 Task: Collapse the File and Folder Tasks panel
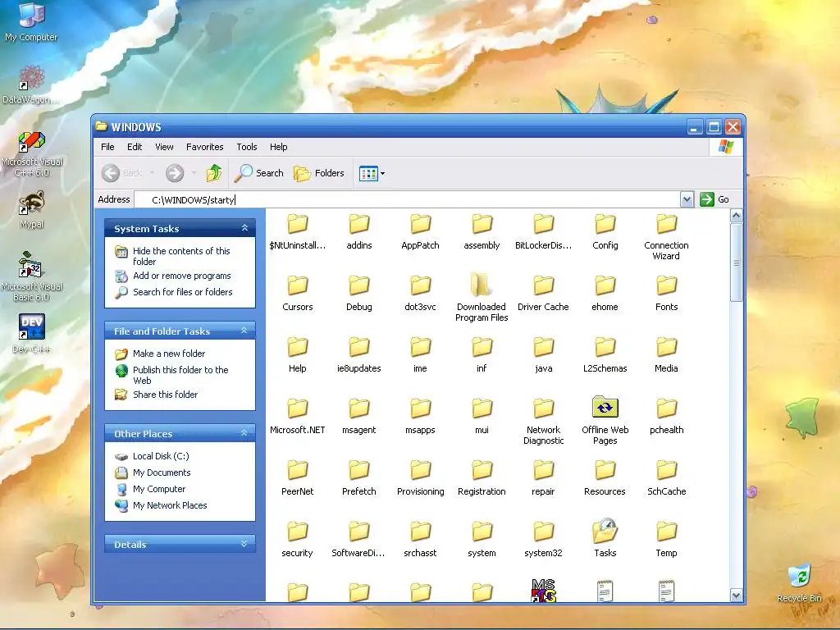click(x=244, y=331)
